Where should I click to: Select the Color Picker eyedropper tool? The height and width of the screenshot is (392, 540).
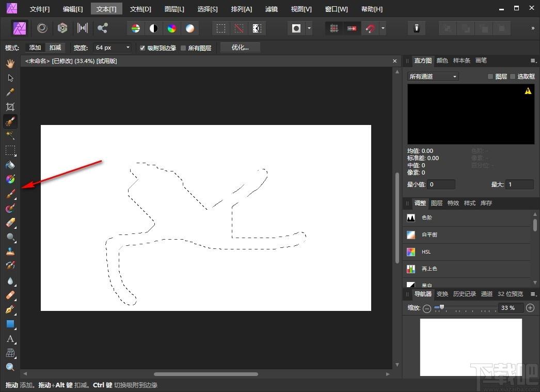(10, 92)
